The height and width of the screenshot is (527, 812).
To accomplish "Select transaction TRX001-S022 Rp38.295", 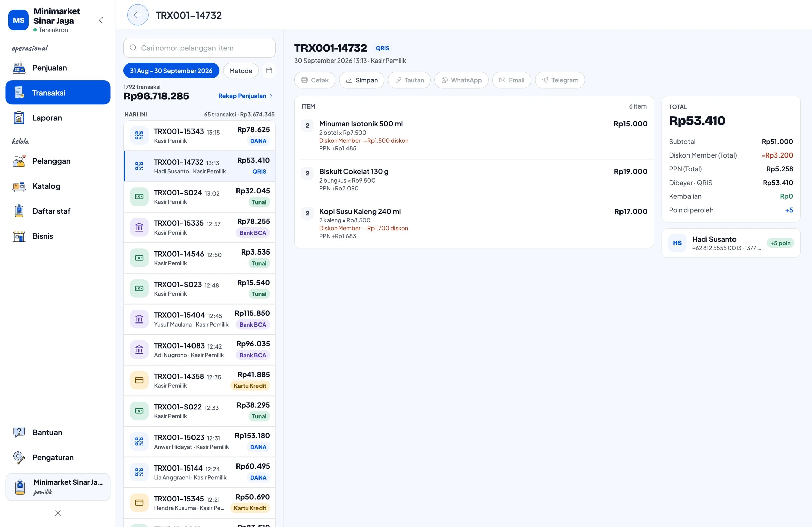I will coord(199,411).
